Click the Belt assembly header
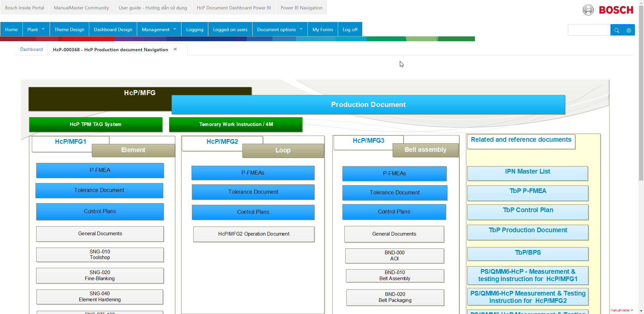The height and width of the screenshot is (314, 644). tap(425, 150)
